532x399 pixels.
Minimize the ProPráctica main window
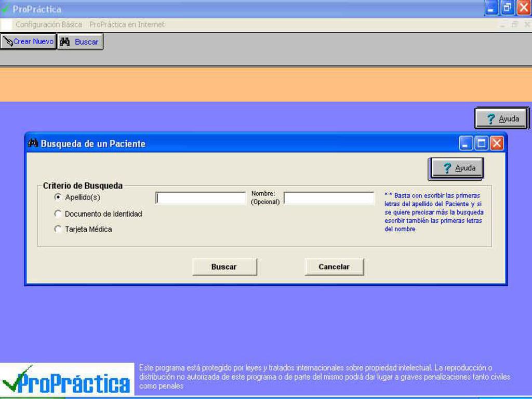tap(491, 8)
